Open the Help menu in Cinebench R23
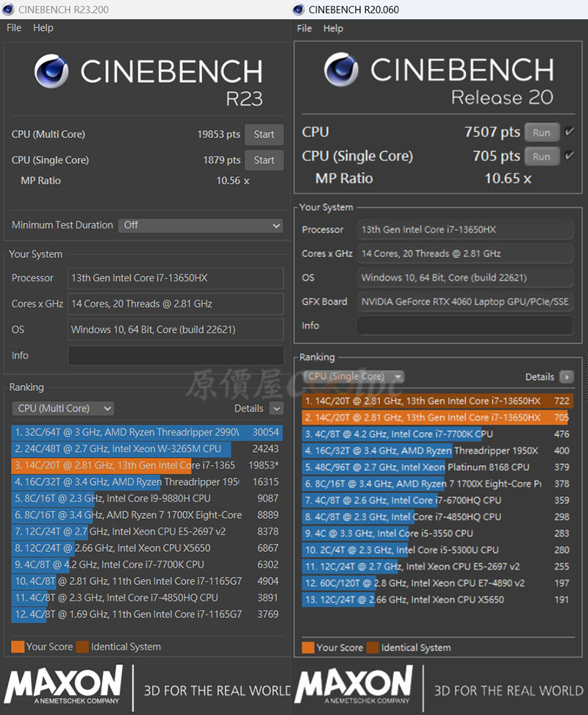The image size is (588, 715). click(43, 28)
